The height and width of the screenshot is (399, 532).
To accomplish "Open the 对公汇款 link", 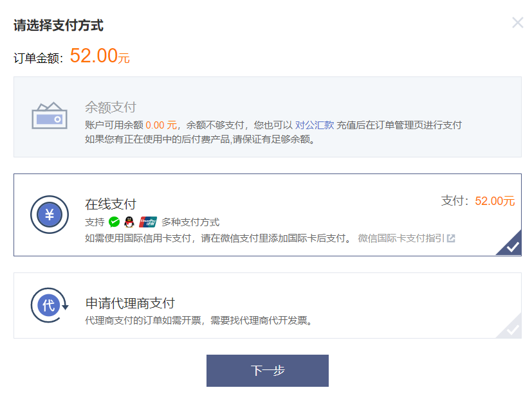I will [x=315, y=125].
